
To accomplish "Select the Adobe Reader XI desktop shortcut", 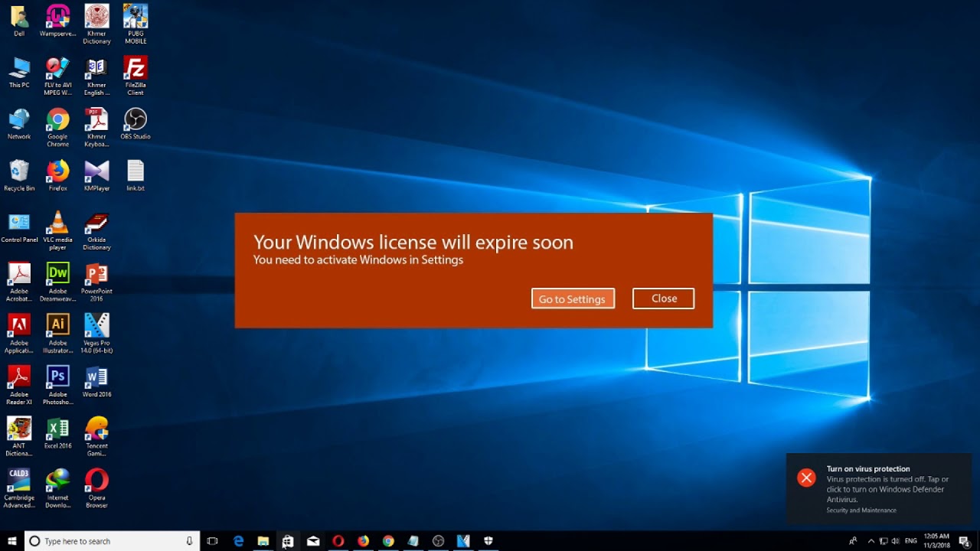I will click(x=19, y=384).
